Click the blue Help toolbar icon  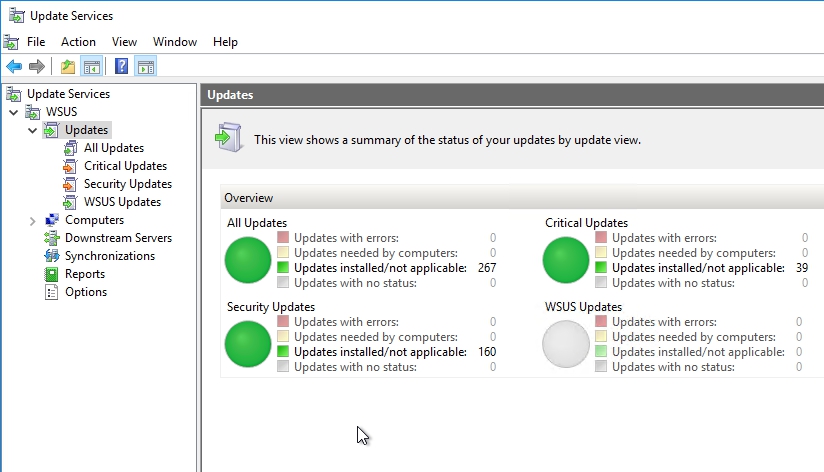click(121, 67)
